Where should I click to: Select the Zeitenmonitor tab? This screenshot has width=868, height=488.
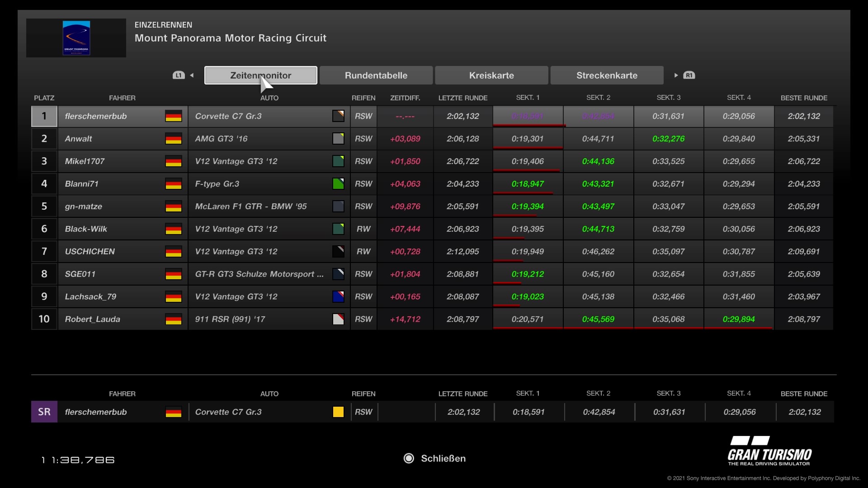pos(260,75)
